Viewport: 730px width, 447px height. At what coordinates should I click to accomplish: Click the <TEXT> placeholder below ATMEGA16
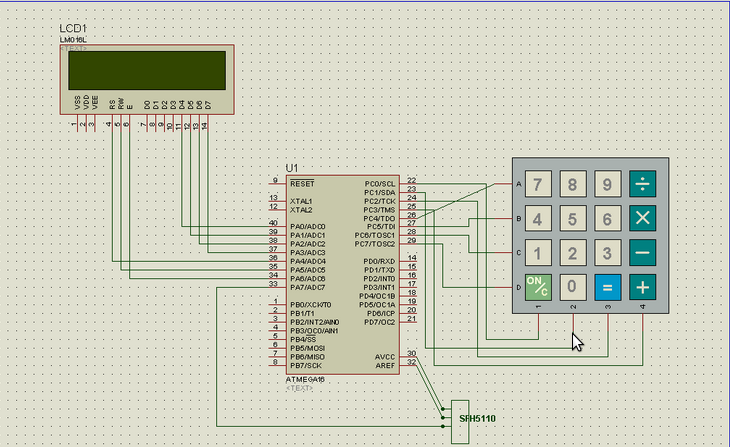pos(299,388)
